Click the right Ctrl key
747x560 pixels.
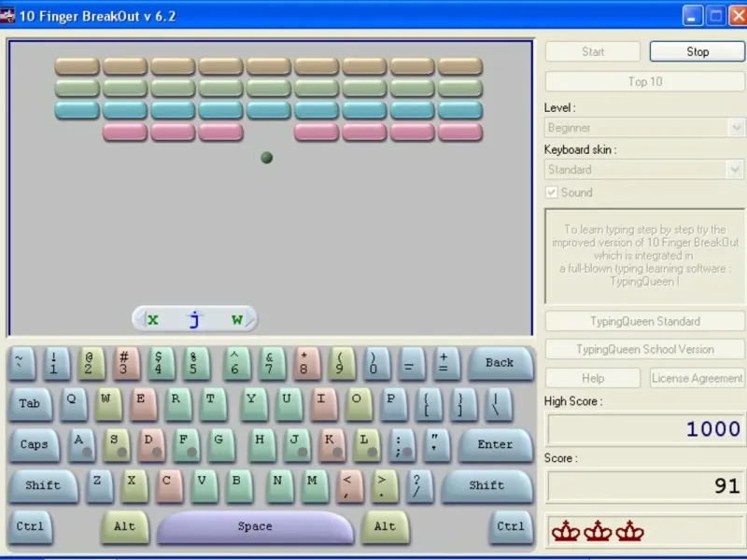pyautogui.click(x=511, y=527)
